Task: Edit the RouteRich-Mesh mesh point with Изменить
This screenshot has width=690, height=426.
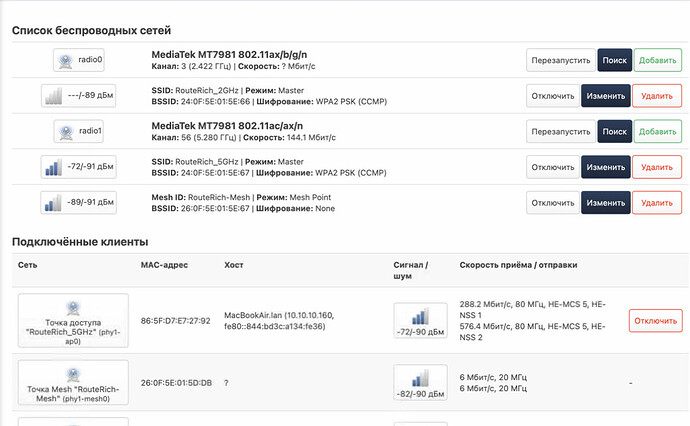Action: coord(606,203)
